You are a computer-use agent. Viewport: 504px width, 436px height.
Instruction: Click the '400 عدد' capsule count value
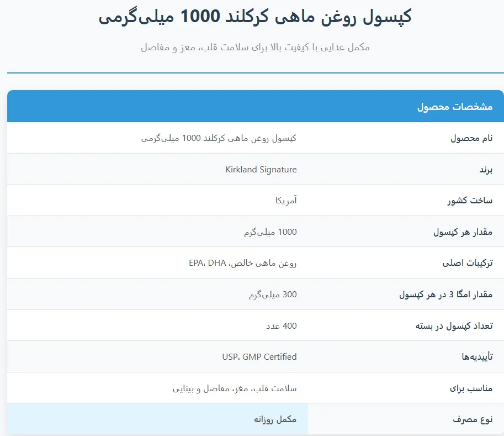click(282, 326)
